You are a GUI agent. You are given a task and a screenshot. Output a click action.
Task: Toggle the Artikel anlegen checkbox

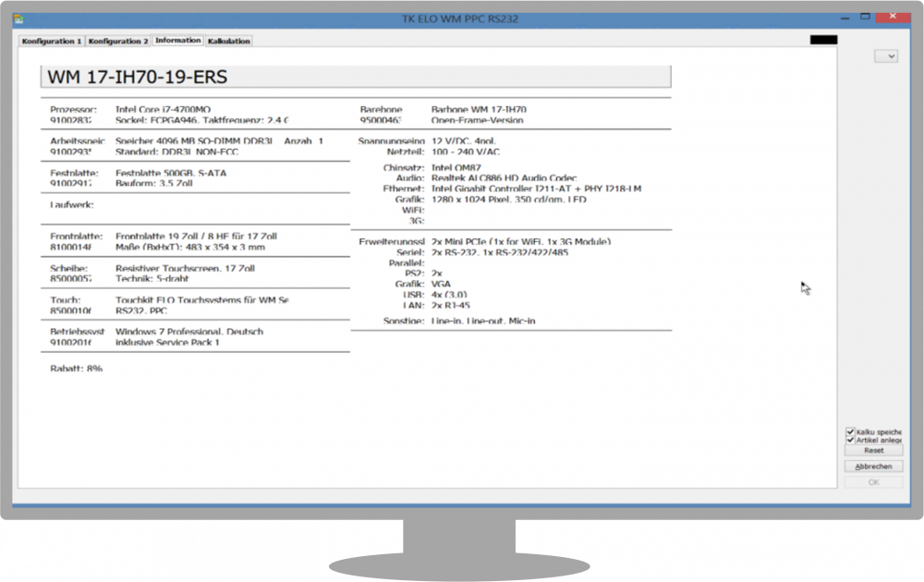click(x=850, y=441)
